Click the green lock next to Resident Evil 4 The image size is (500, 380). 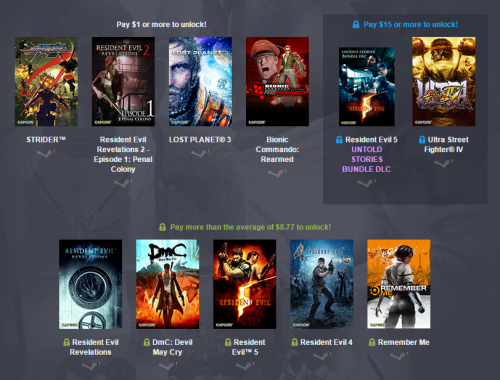(294, 342)
